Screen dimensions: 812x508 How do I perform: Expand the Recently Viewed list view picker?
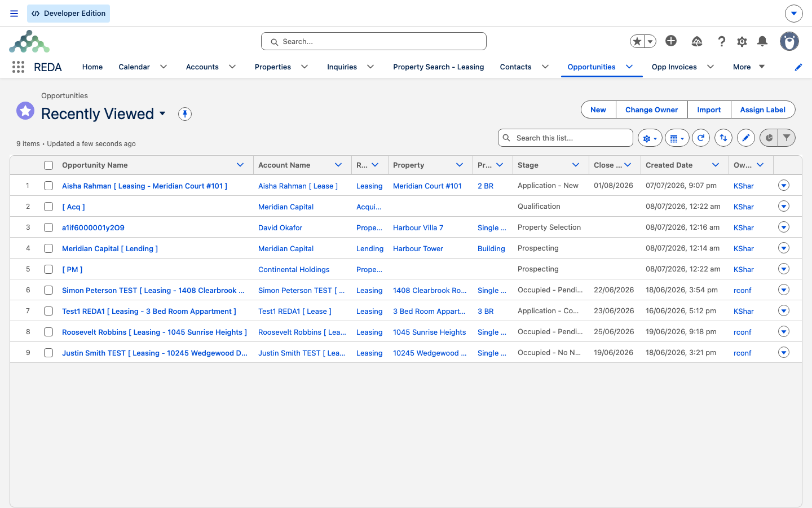coord(163,113)
